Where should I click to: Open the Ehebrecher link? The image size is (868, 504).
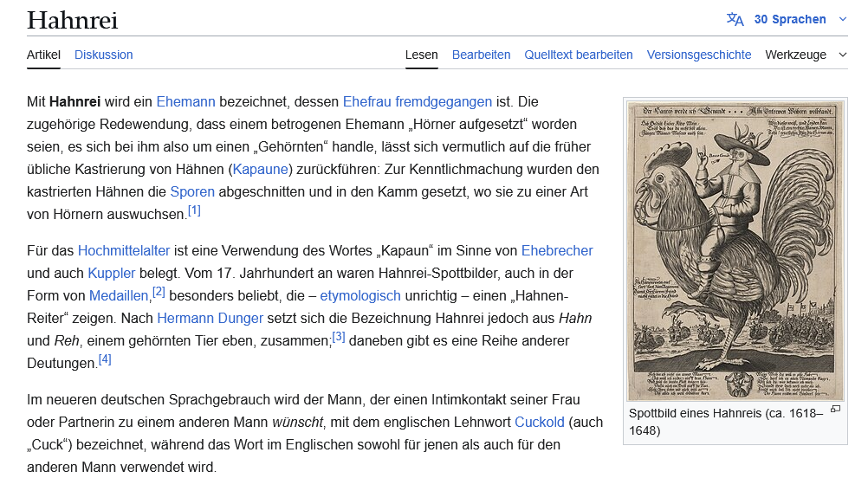tap(557, 250)
